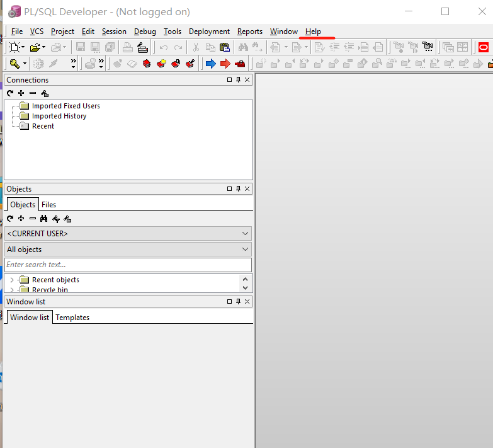Click minus icon in Connections toolbar
The width and height of the screenshot is (493, 448).
pos(33,93)
